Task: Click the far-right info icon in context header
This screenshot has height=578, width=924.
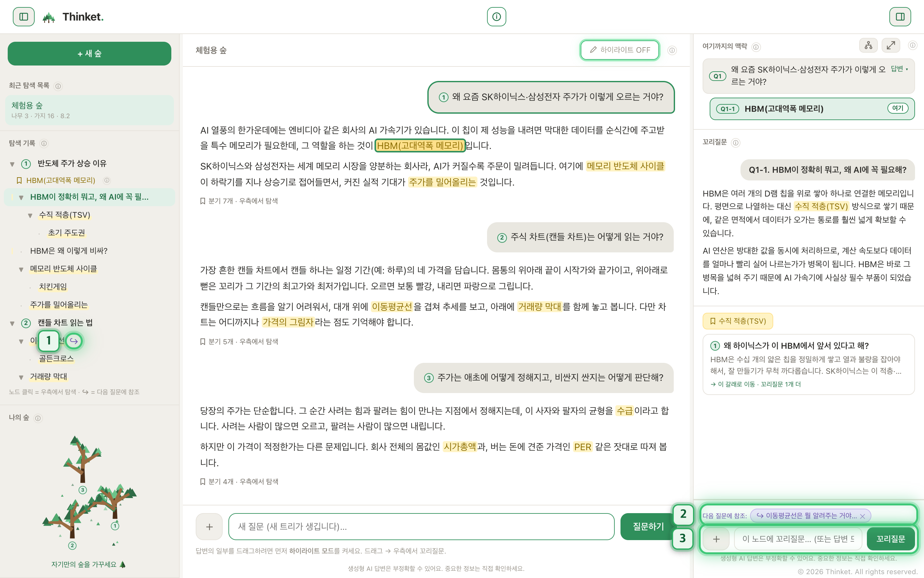Action: [912, 46]
